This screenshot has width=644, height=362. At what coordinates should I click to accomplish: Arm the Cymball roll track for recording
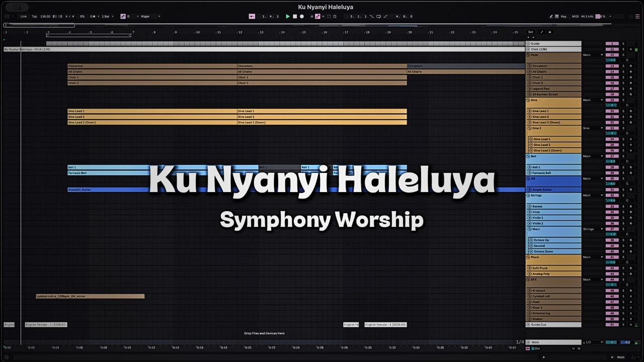click(631, 296)
